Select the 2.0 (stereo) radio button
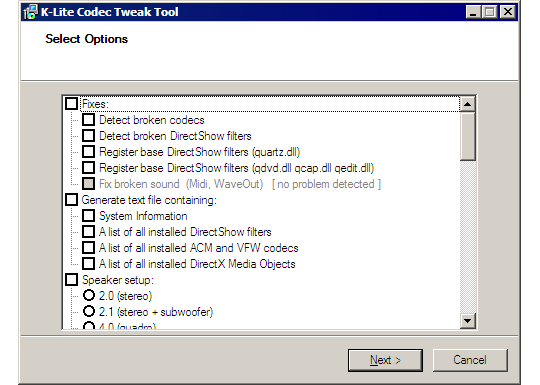Screen dimensions: 540x385 pyautogui.click(x=89, y=295)
